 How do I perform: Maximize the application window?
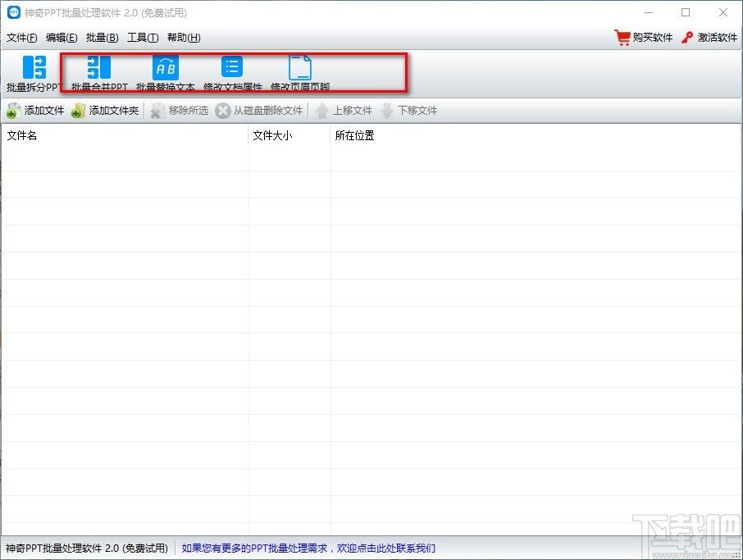click(686, 12)
